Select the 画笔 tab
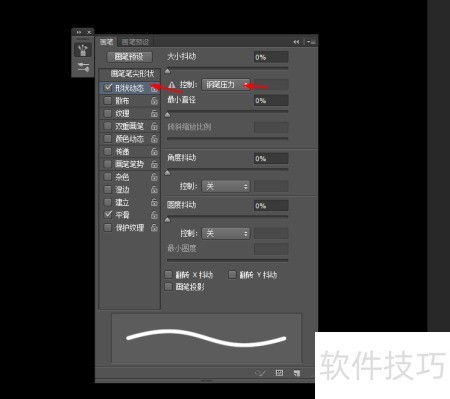 coord(107,42)
